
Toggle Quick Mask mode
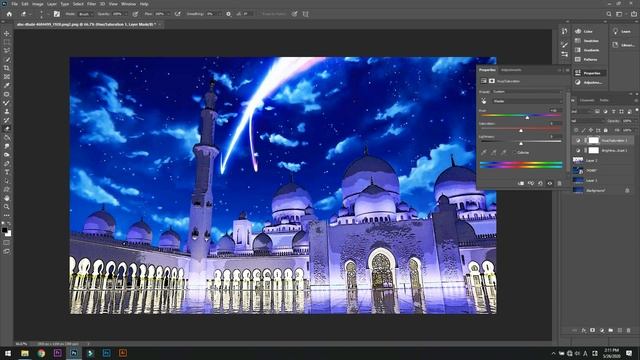coord(7,242)
